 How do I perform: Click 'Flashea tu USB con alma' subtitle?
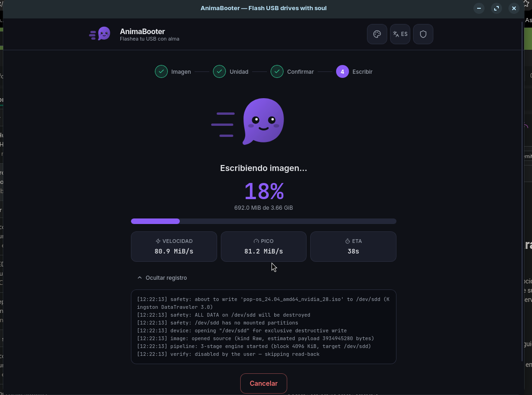tap(150, 39)
